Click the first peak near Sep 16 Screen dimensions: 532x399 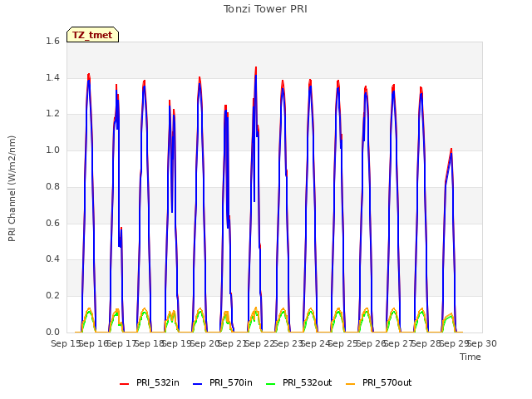click(x=89, y=74)
